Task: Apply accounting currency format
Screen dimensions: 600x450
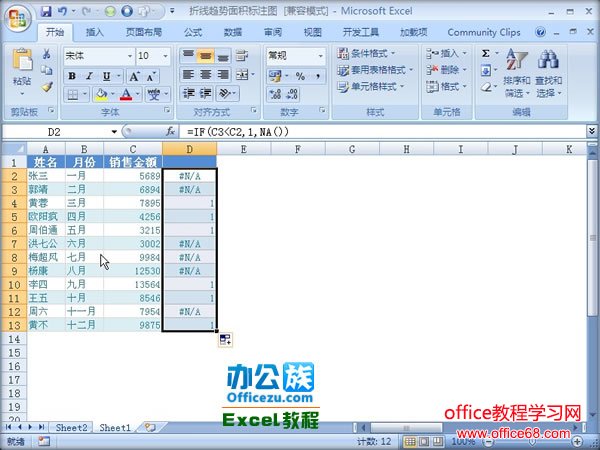Action: (275, 76)
